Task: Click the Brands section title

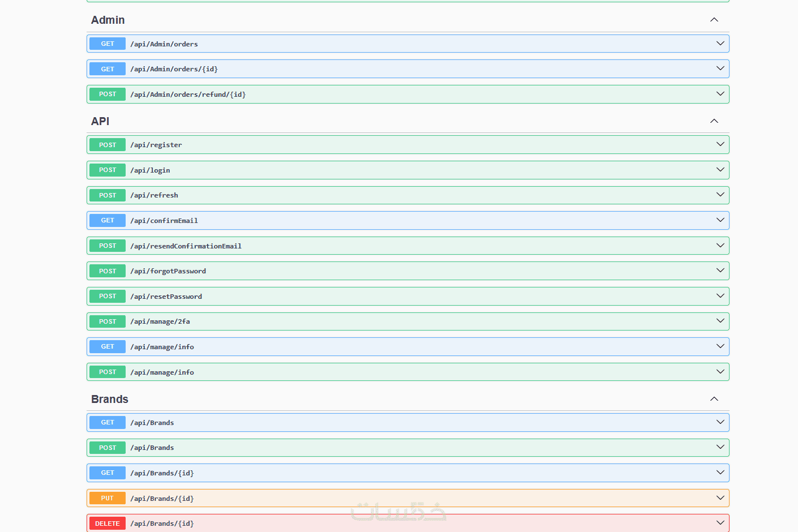Action: 110,399
